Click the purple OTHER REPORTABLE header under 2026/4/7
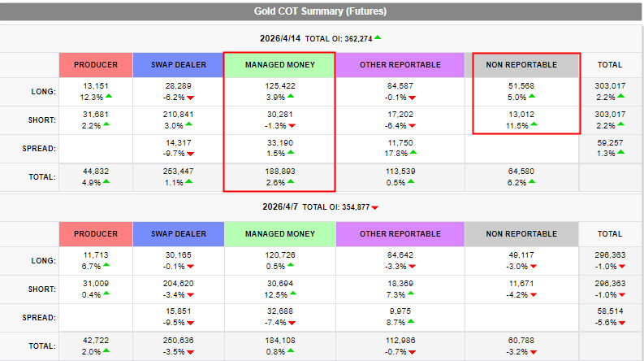 coord(400,234)
